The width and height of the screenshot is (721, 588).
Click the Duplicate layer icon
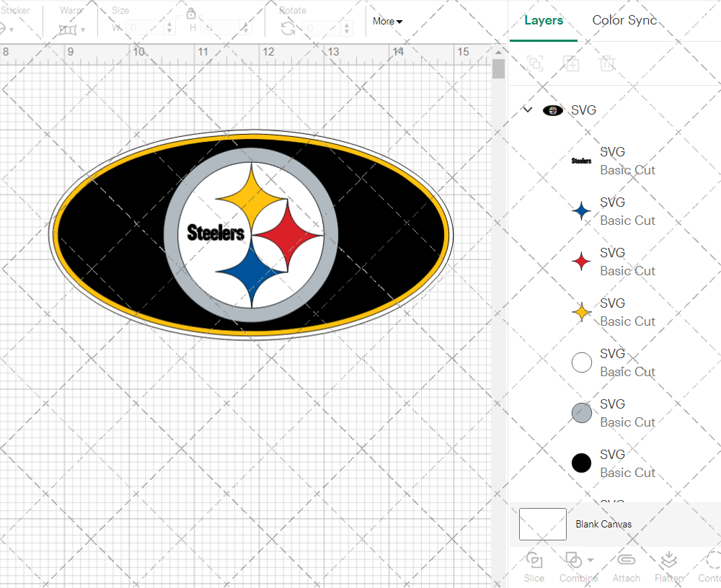[x=571, y=63]
